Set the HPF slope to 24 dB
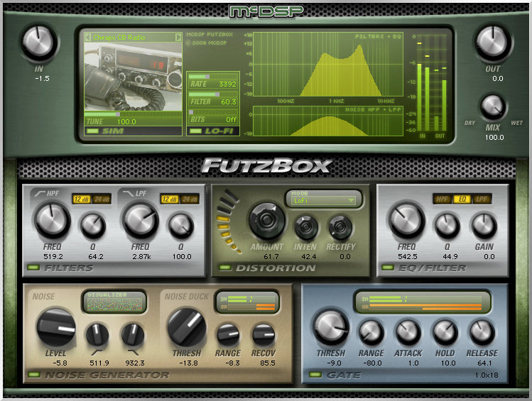 [101, 199]
